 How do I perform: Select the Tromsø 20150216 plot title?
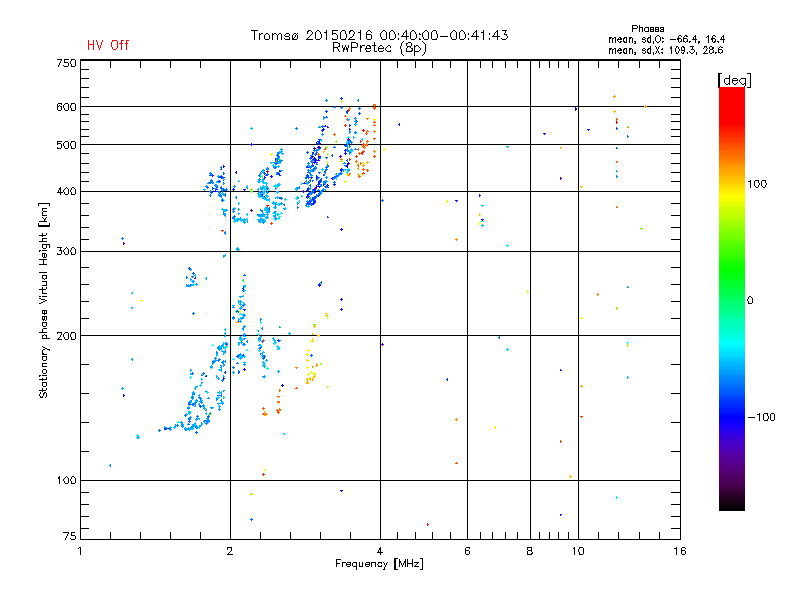pyautogui.click(x=379, y=35)
